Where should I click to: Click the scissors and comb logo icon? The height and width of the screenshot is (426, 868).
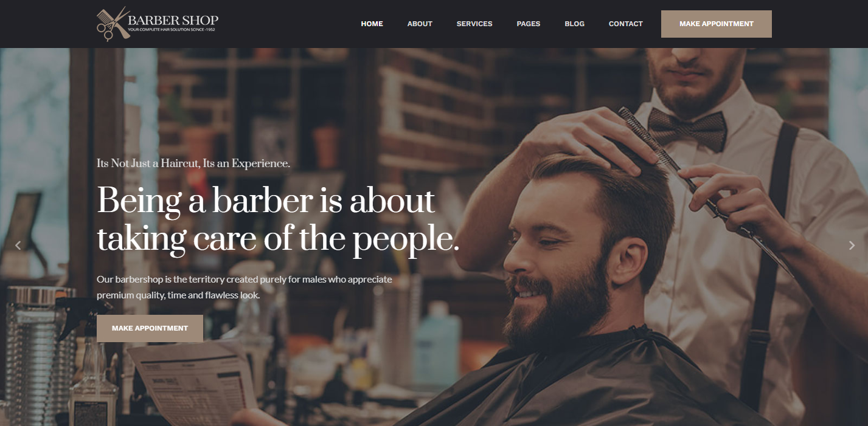pos(113,24)
